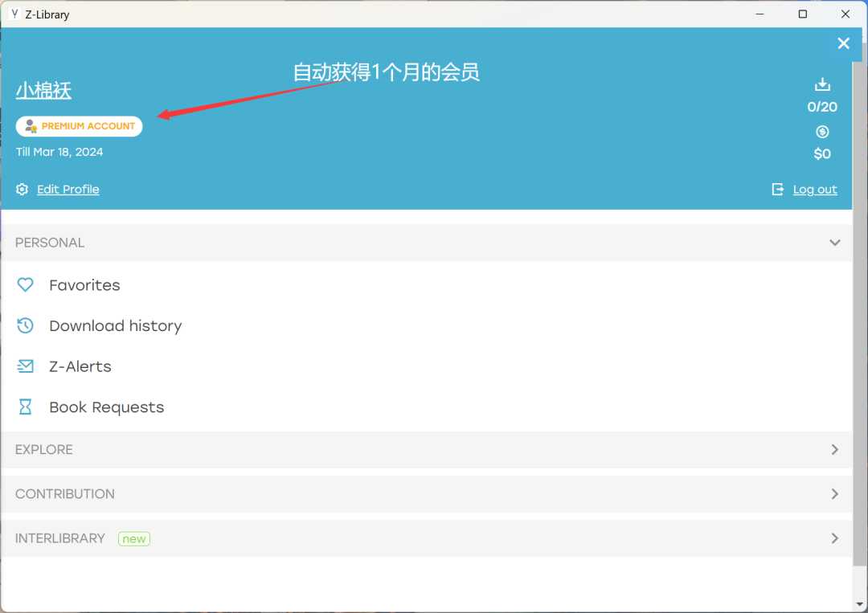868x613 pixels.
Task: Click the INTERLIBRARY section header label
Action: 59,538
